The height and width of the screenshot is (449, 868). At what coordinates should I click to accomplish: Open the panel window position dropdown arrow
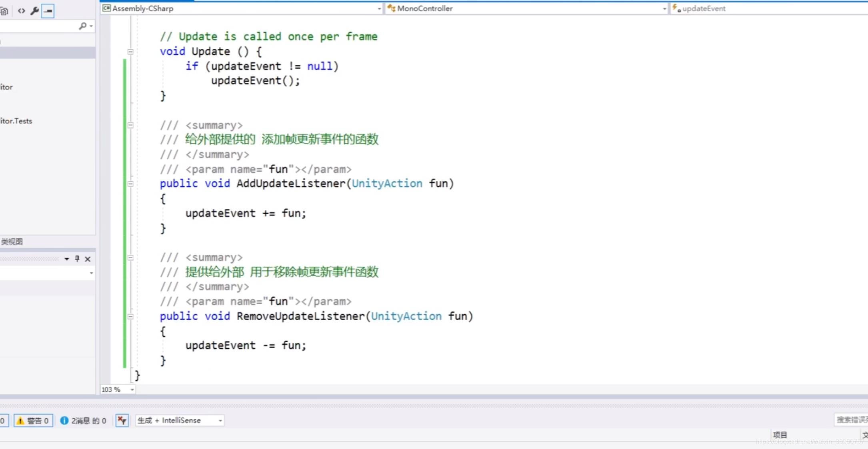(66, 259)
